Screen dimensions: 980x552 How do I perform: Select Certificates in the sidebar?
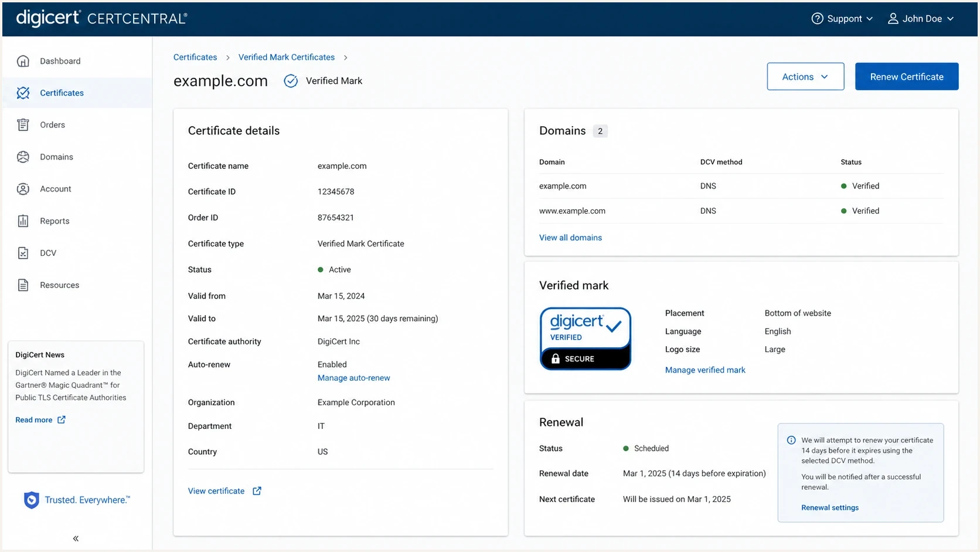tap(77, 93)
